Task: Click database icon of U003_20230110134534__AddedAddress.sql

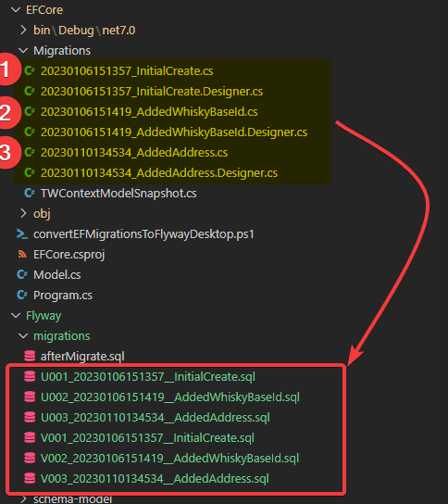Action: [30, 417]
